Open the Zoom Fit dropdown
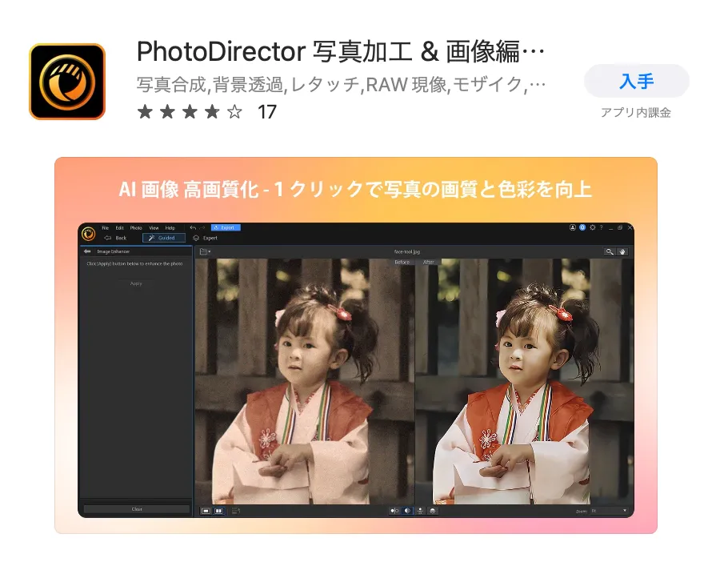Screen dimensions: 728x578 pos(609,511)
